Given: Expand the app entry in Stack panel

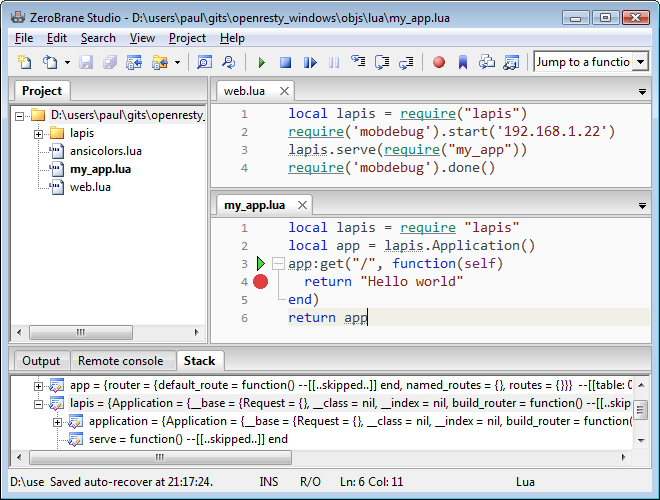Looking at the screenshot, I should (39, 385).
